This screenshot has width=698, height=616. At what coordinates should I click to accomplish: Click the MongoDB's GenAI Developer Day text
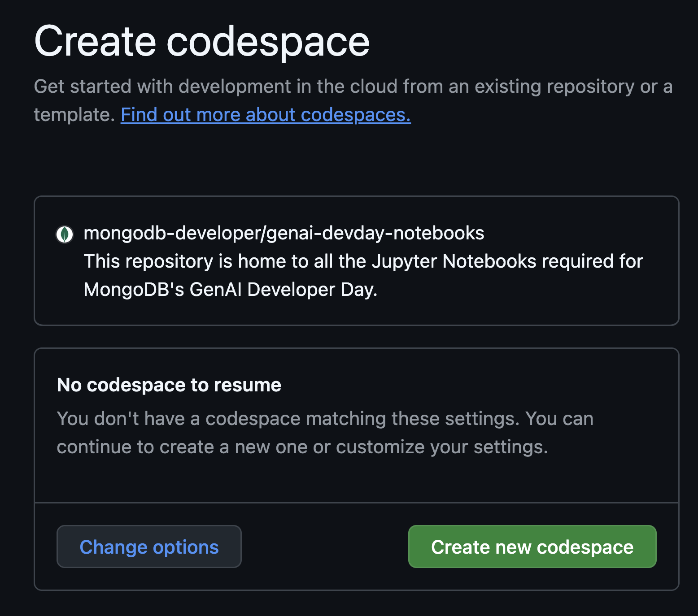[x=231, y=290]
